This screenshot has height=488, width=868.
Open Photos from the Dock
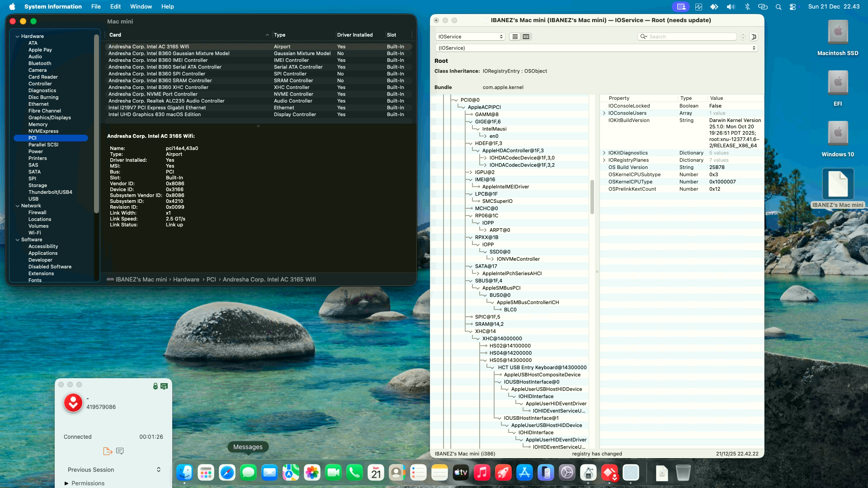312,473
